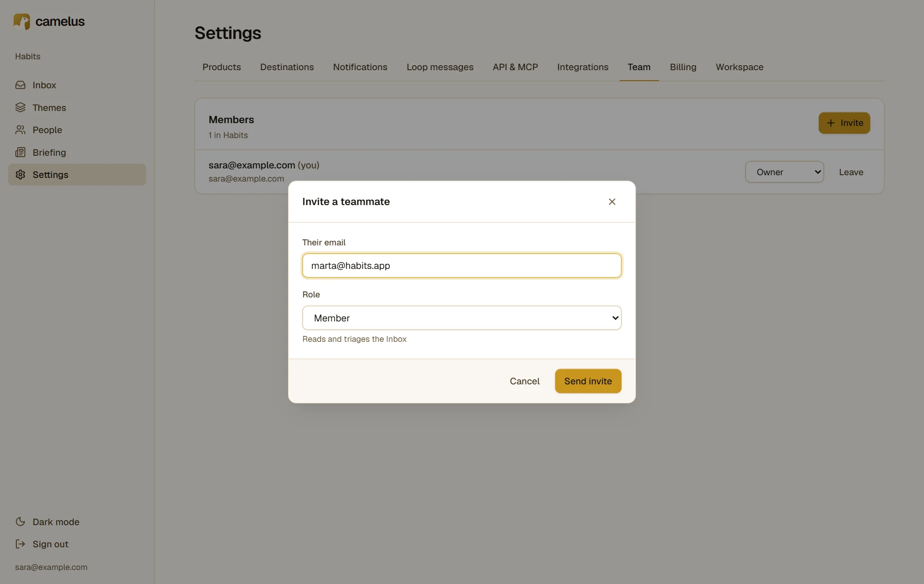Click Cancel in the invite dialog

coord(525,381)
